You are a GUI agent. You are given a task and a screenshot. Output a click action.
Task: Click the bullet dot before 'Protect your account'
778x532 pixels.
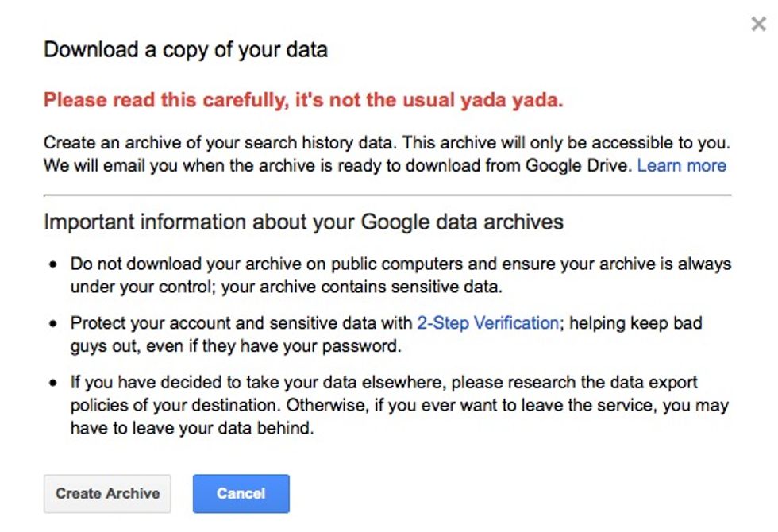(53, 324)
